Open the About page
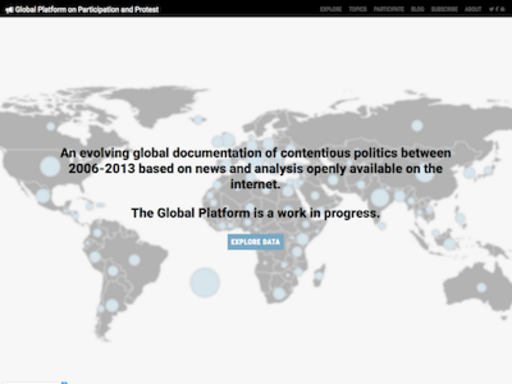Screen dimensions: 512x384 click(x=473, y=9)
